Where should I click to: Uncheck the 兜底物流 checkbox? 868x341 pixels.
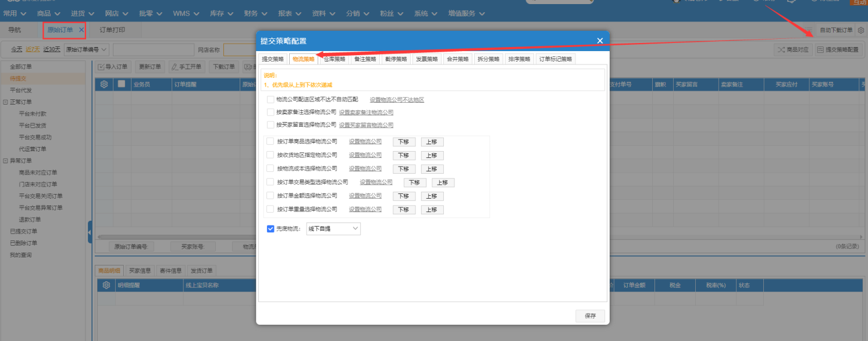[x=271, y=229]
